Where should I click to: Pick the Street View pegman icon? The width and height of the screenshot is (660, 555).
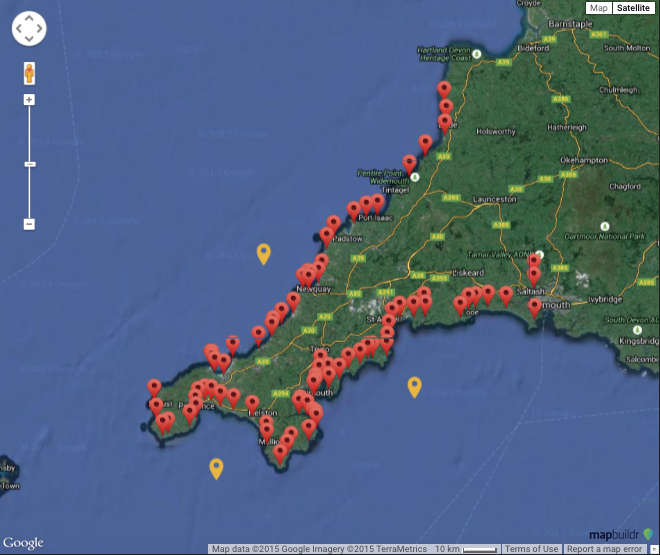[x=29, y=73]
